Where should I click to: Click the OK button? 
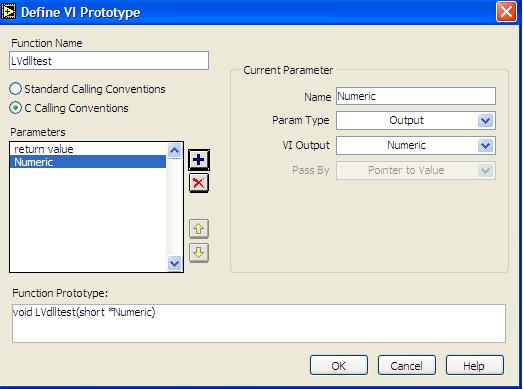[x=339, y=366]
